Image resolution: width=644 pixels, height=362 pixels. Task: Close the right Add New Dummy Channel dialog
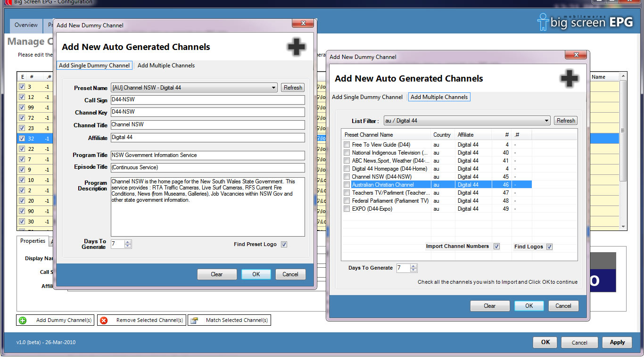[x=576, y=55]
